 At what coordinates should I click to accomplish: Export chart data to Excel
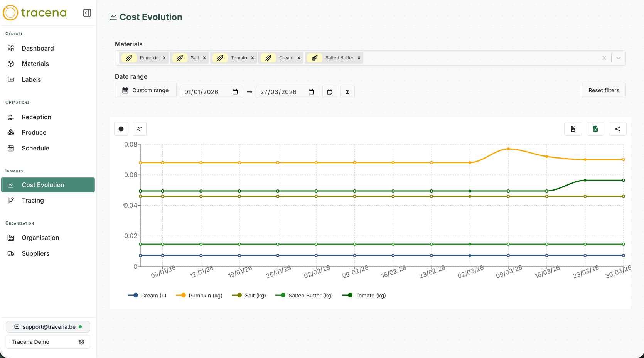595,129
